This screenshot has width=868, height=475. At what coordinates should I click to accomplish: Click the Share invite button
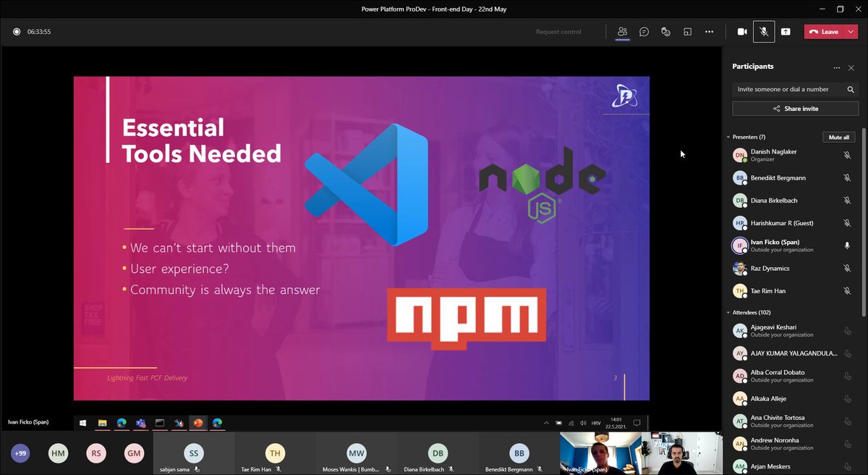(795, 109)
